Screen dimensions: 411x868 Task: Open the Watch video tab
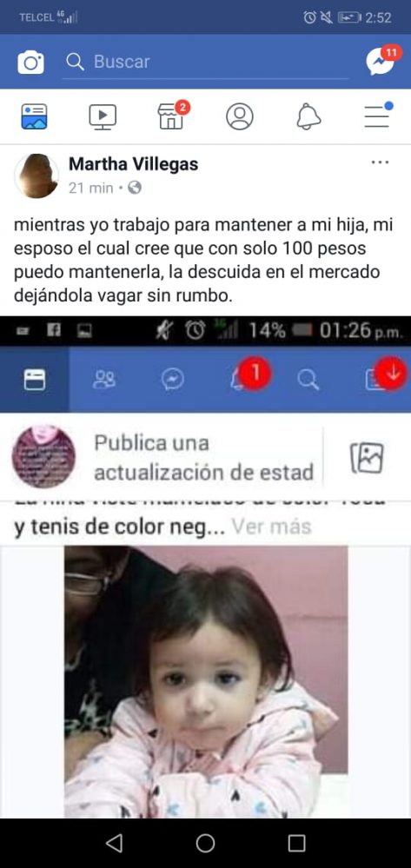pyautogui.click(x=103, y=116)
